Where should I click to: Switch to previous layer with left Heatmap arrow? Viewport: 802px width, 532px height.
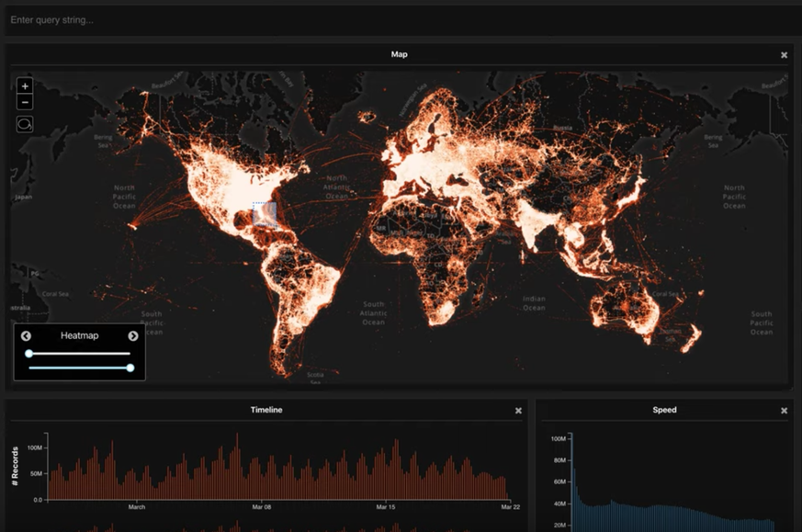27,336
